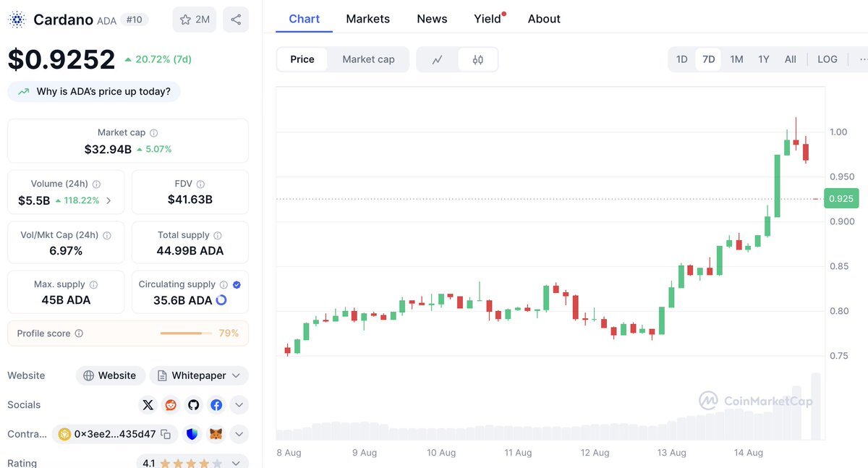Open the Reddit social link
Image resolution: width=868 pixels, height=468 pixels.
pos(171,405)
